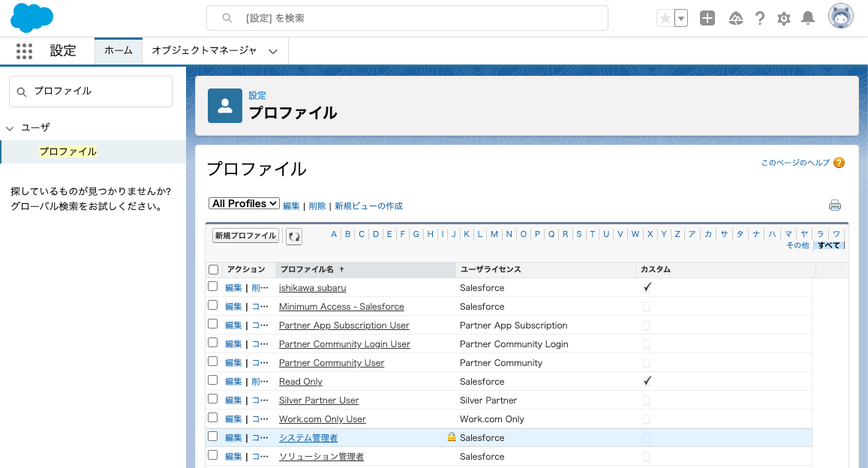Viewport: 868px width, 468px height.
Task: Collapse the ユーザ tree section
Action: [10, 127]
